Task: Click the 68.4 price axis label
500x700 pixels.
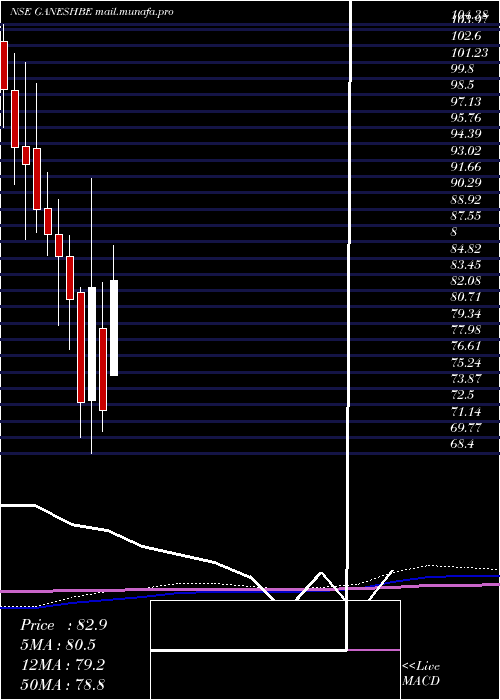Action: tap(462, 444)
